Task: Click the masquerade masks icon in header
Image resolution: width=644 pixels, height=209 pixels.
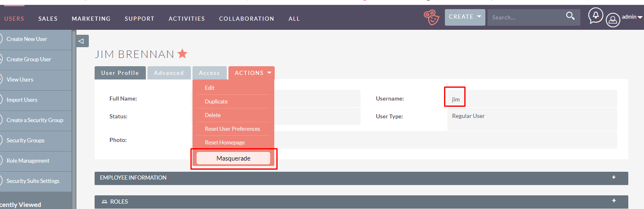Action: 432,17
